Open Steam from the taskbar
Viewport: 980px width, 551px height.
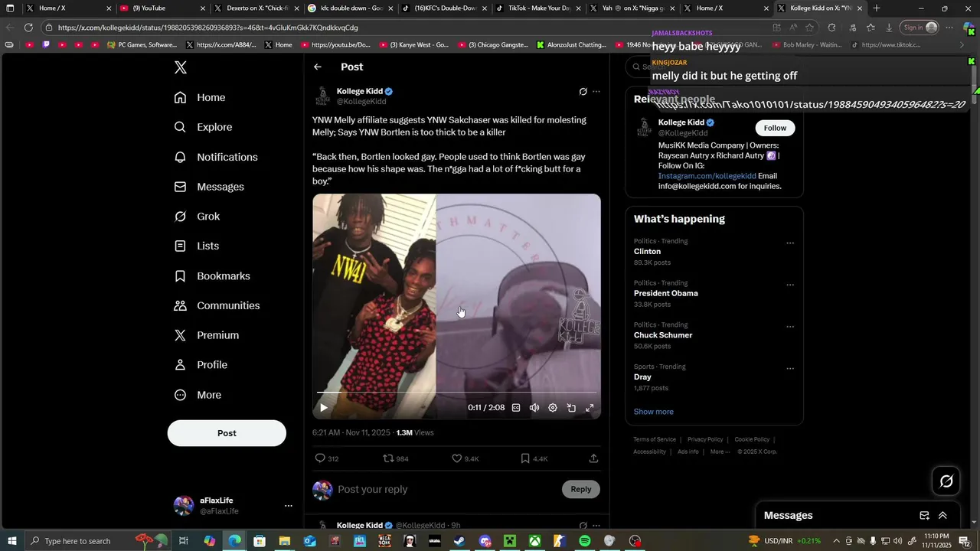459,541
